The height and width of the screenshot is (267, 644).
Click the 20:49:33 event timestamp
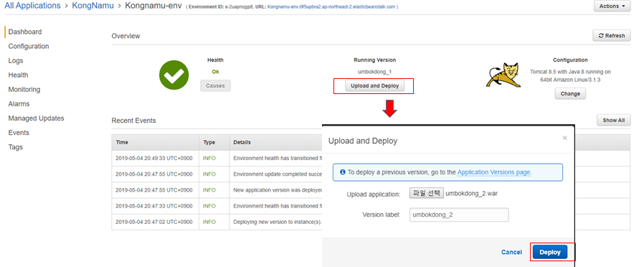tap(154, 158)
